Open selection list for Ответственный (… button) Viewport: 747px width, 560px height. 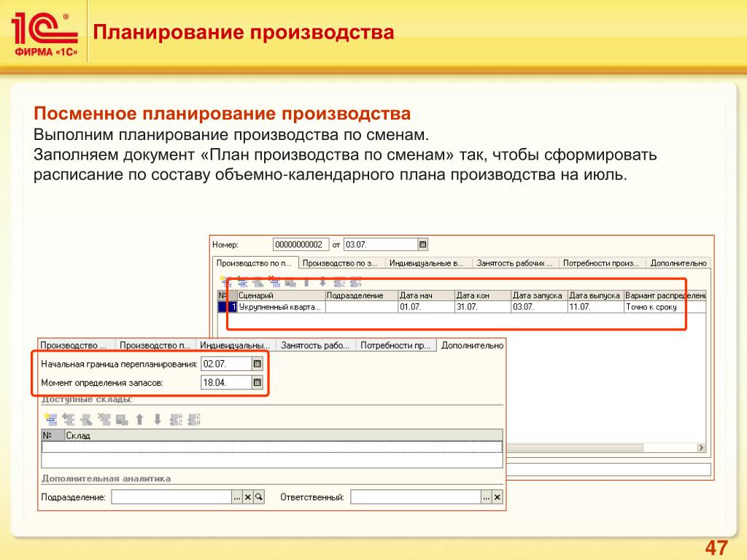486,497
